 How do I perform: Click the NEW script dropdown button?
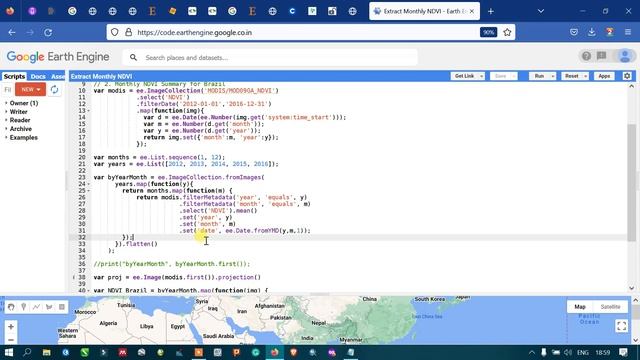tap(31, 89)
